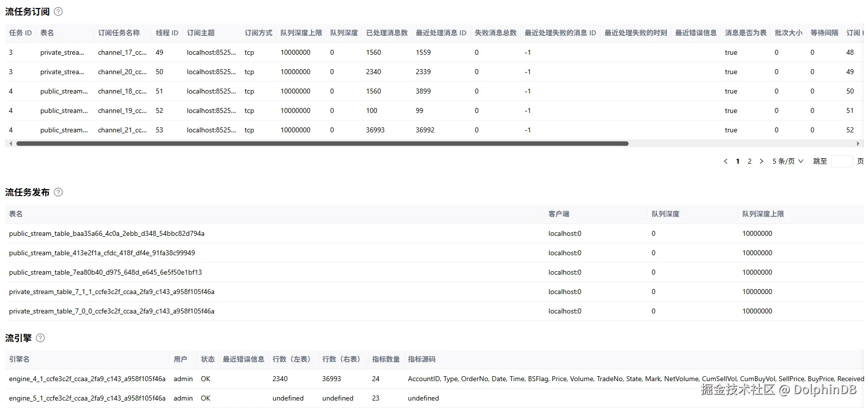Click the 队列深度上限 header in publish table
The width and height of the screenshot is (868, 408).
763,214
